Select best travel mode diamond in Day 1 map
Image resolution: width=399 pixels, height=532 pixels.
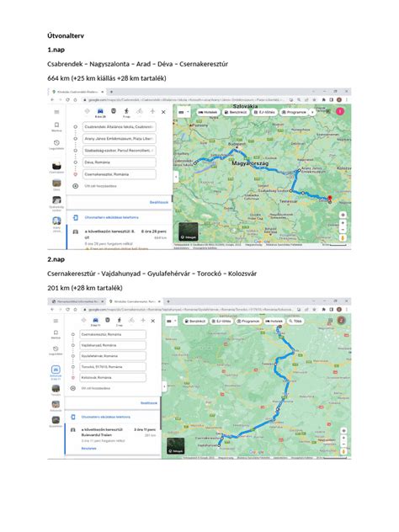tap(88, 111)
